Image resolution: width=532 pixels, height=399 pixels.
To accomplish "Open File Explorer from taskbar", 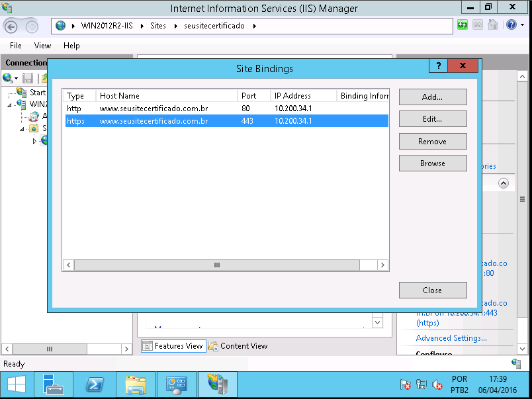I will pyautogui.click(x=136, y=384).
